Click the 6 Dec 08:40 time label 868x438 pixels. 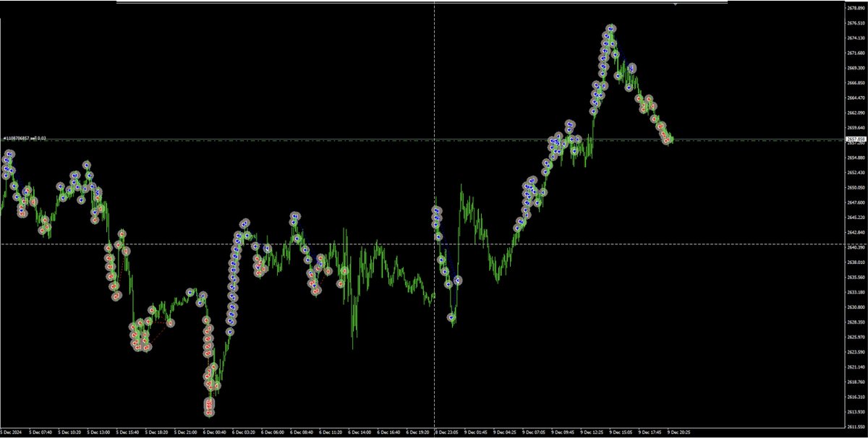(x=302, y=432)
